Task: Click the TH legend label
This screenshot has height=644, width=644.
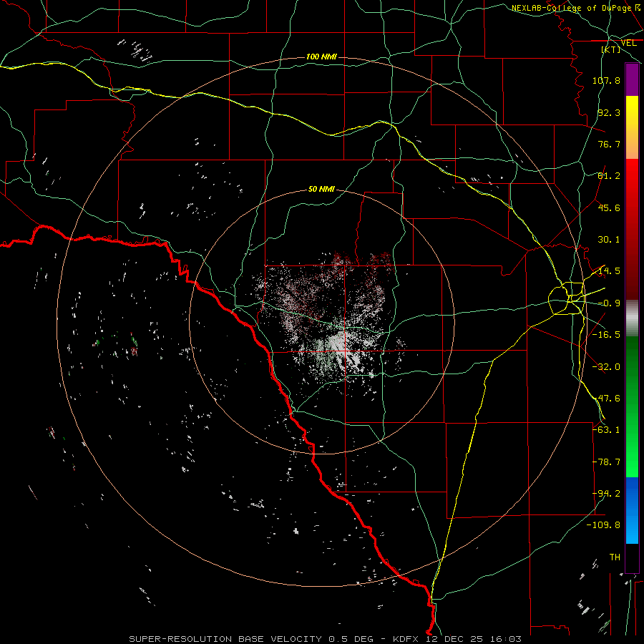Action: click(615, 557)
